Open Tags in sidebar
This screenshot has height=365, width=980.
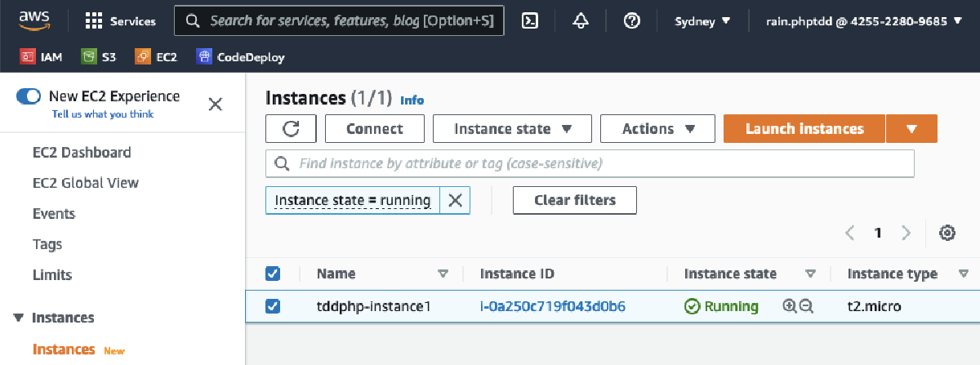[47, 244]
